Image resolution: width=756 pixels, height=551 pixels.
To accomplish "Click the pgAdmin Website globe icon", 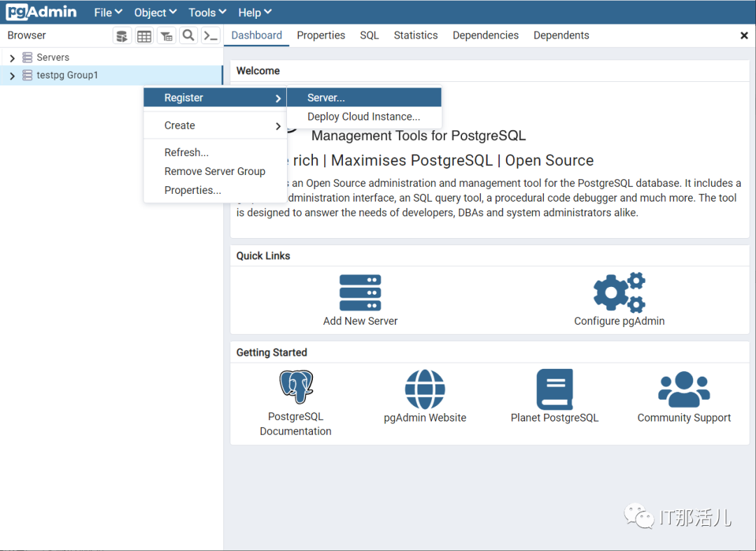I will (x=425, y=389).
